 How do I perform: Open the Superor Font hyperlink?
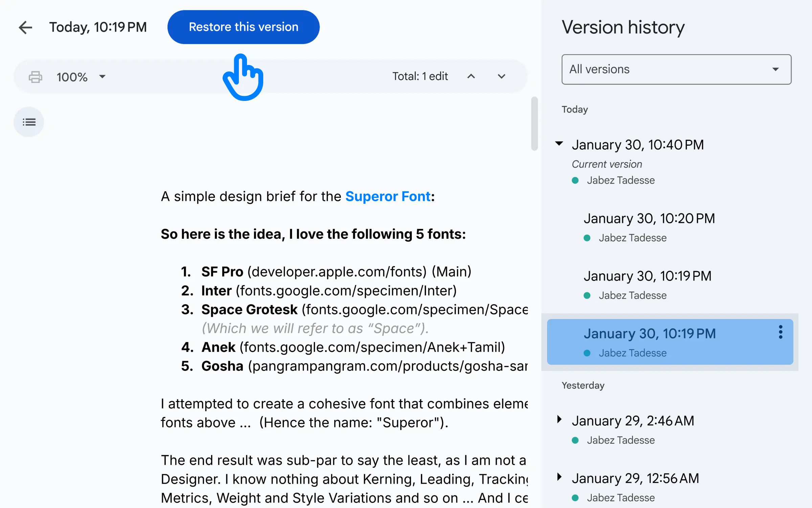click(387, 196)
